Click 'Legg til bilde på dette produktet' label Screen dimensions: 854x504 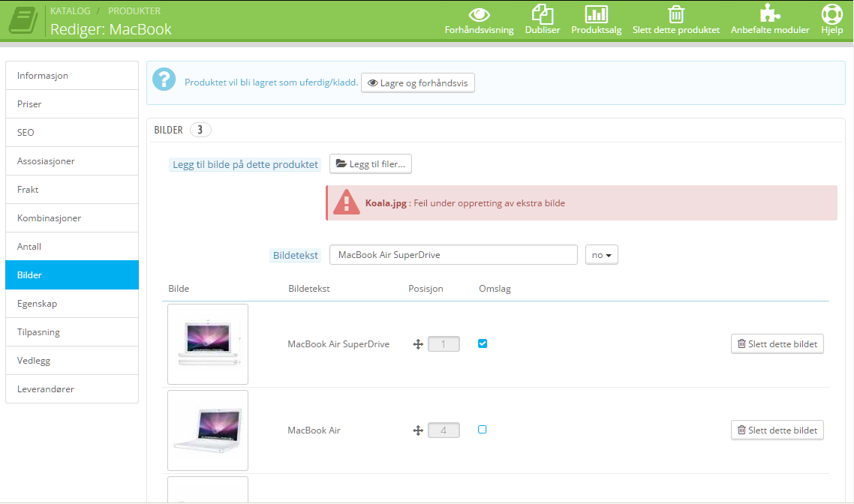pos(245,164)
